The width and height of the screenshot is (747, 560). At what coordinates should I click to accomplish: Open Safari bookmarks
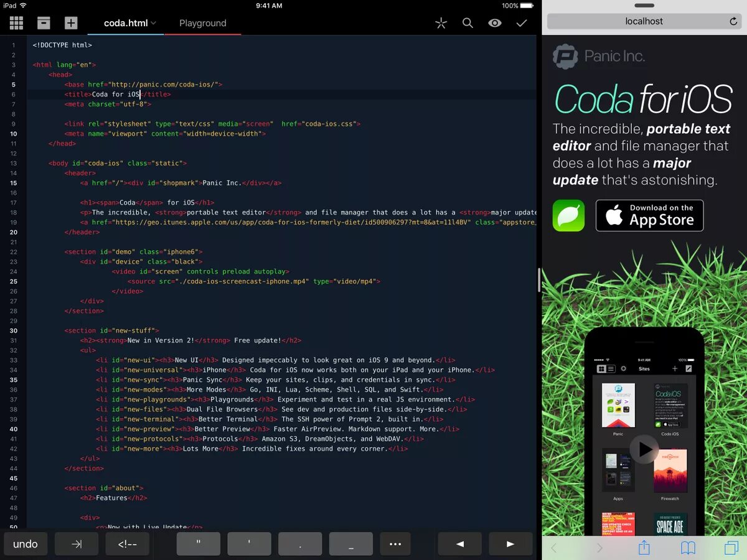coord(688,548)
